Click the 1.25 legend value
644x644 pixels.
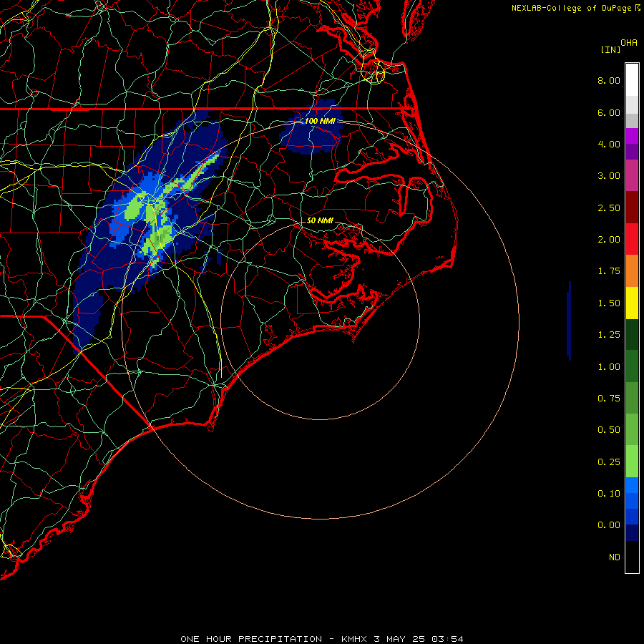[x=609, y=335]
